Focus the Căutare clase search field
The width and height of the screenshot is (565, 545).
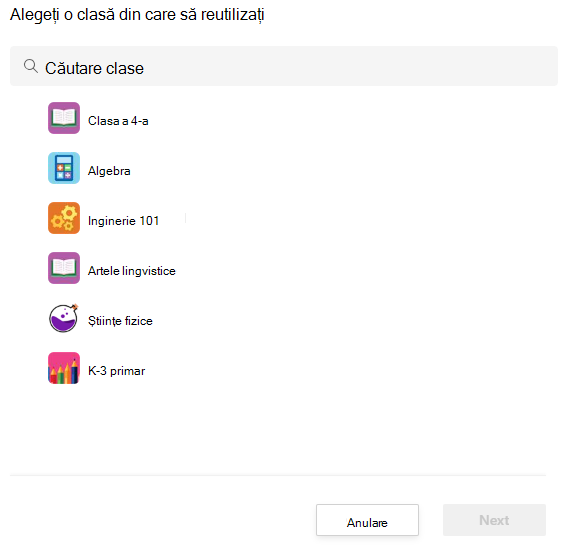point(284,66)
